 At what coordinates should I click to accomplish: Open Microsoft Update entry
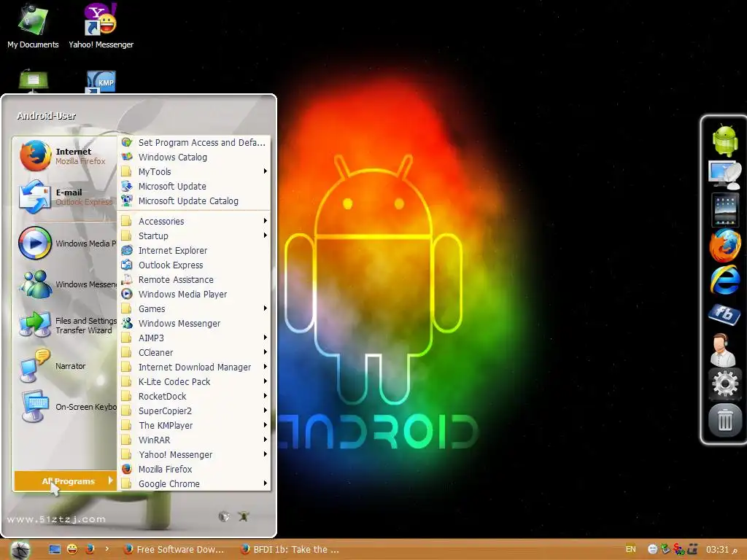pyautogui.click(x=194, y=186)
